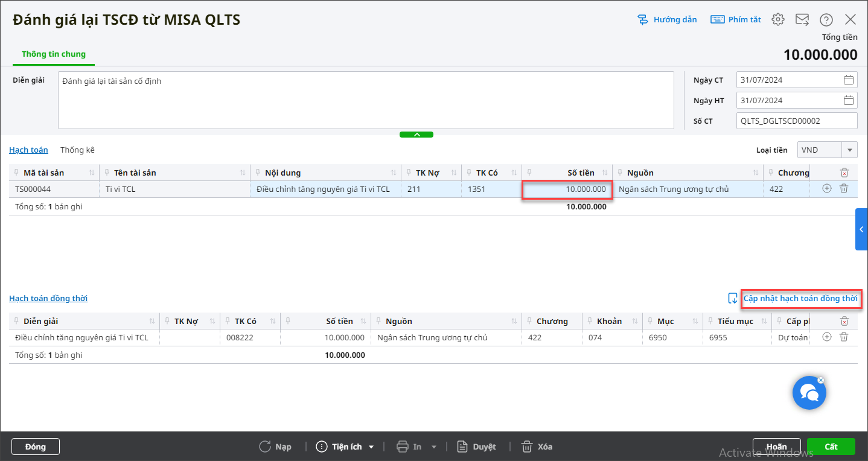The image size is (868, 461).
Task: Click the mail envelope feedback icon
Action: pyautogui.click(x=802, y=19)
